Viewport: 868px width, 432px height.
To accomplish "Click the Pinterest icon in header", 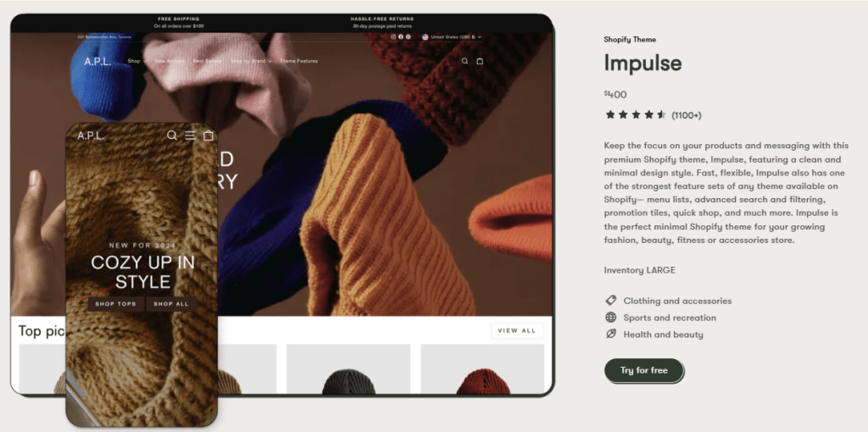I will tap(408, 37).
